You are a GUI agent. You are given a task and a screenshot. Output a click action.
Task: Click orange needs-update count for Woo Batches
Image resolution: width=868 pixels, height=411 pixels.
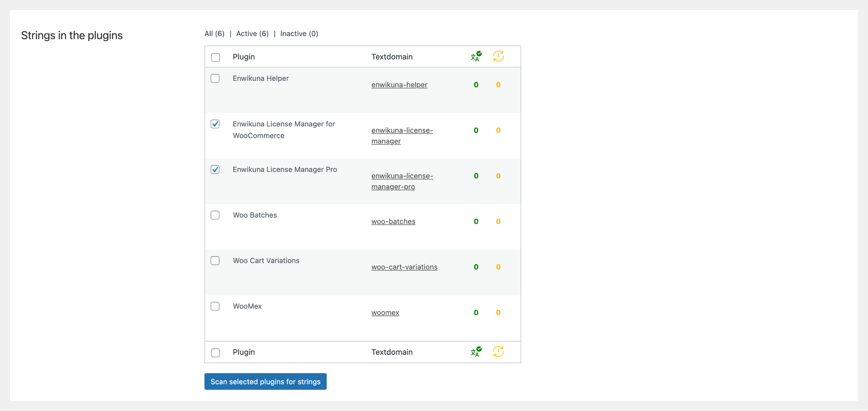tap(498, 221)
